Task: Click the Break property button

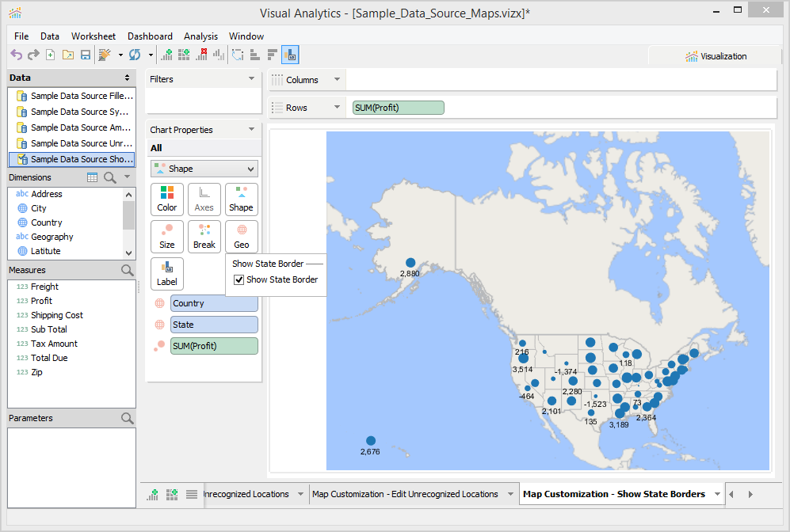Action: [x=204, y=236]
